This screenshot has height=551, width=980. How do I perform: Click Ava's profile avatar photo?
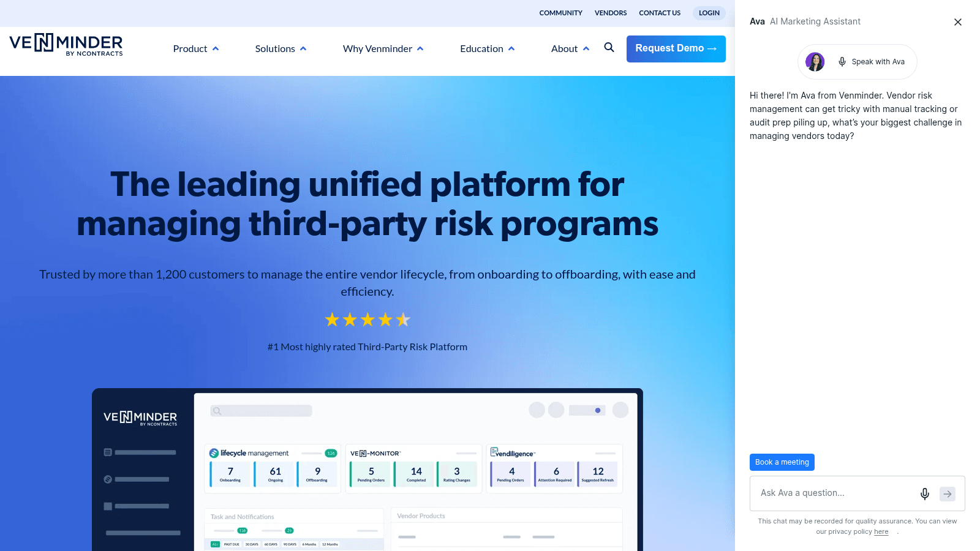[x=815, y=62]
